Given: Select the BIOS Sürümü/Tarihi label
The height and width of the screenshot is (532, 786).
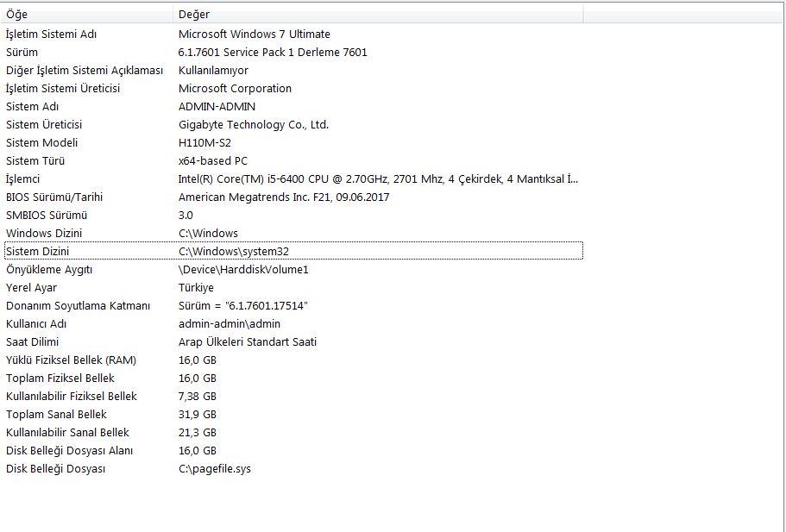Looking at the screenshot, I should tap(54, 197).
